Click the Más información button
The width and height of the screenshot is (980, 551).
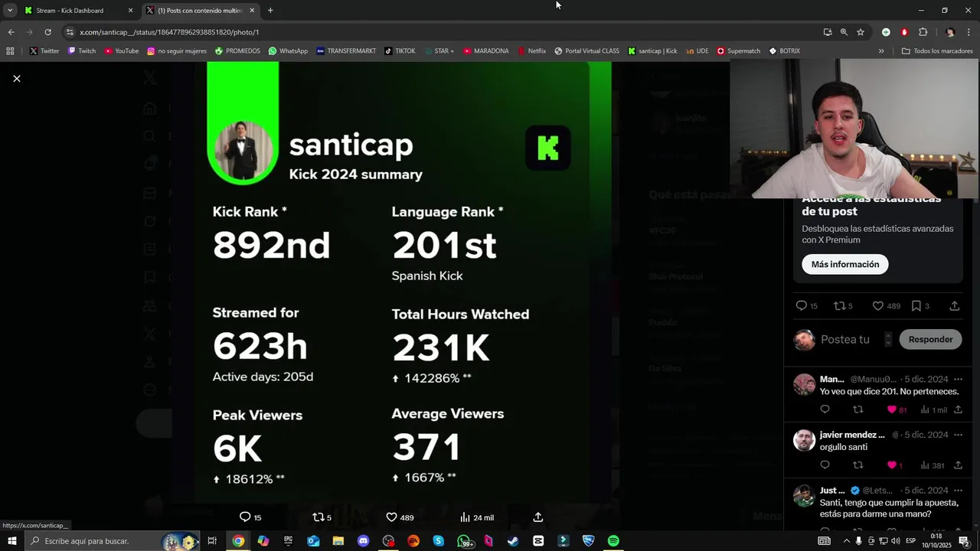[845, 264]
